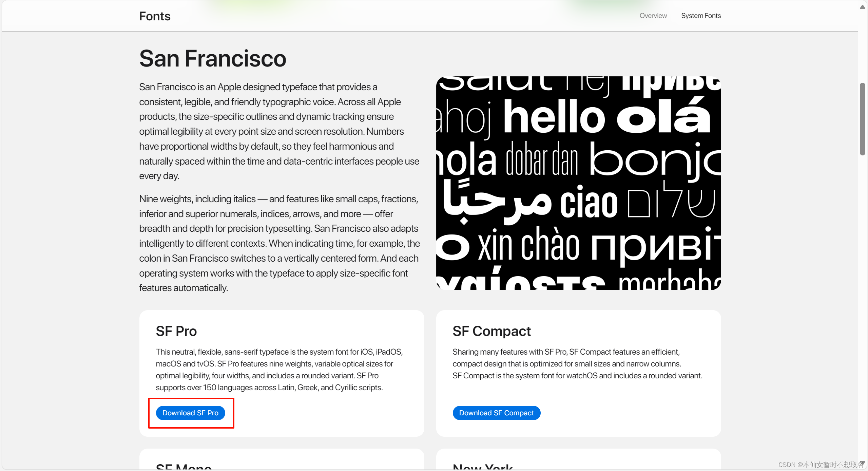The height and width of the screenshot is (471, 868).
Task: Click the New York card heading
Action: click(x=482, y=467)
